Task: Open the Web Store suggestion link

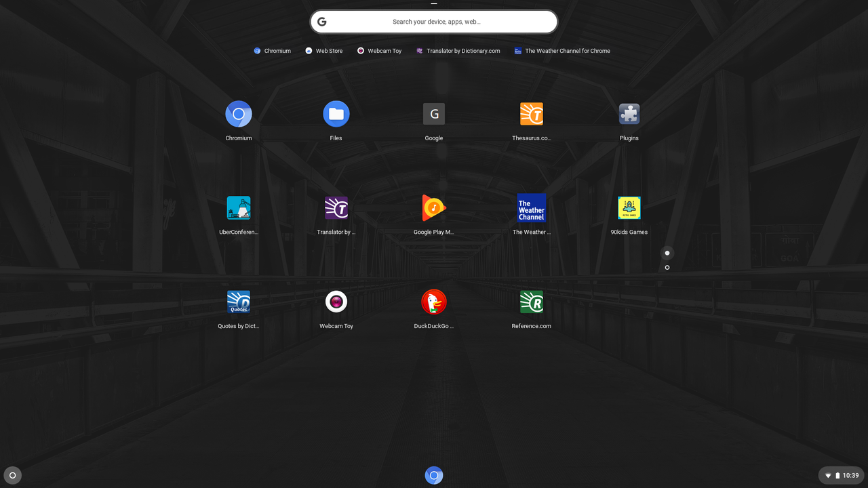Action: pos(323,50)
